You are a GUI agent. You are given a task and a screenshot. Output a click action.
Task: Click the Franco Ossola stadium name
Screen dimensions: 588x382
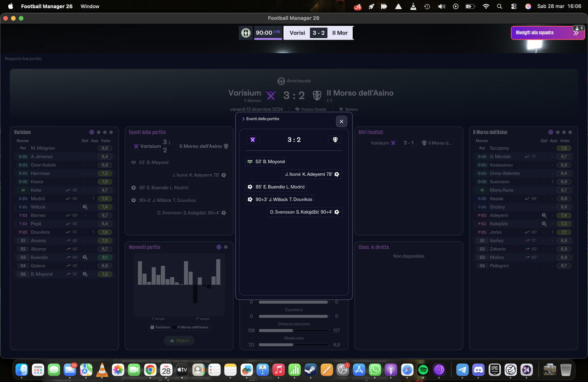click(314, 109)
